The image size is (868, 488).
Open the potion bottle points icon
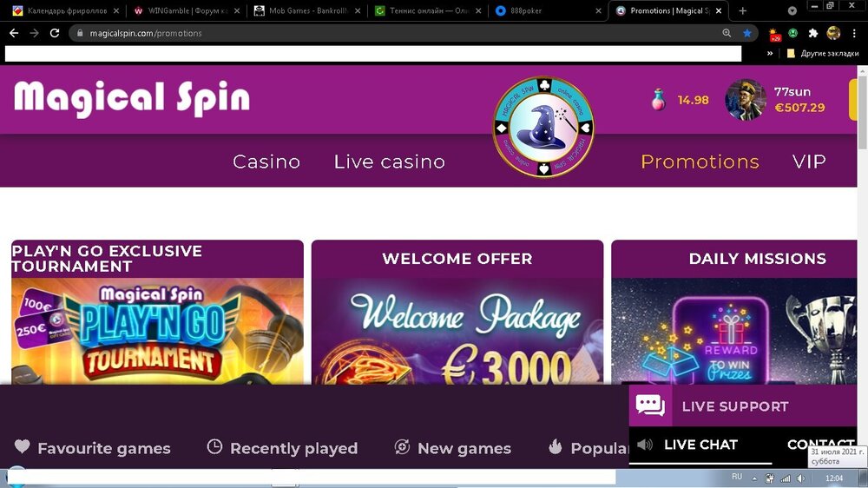658,100
